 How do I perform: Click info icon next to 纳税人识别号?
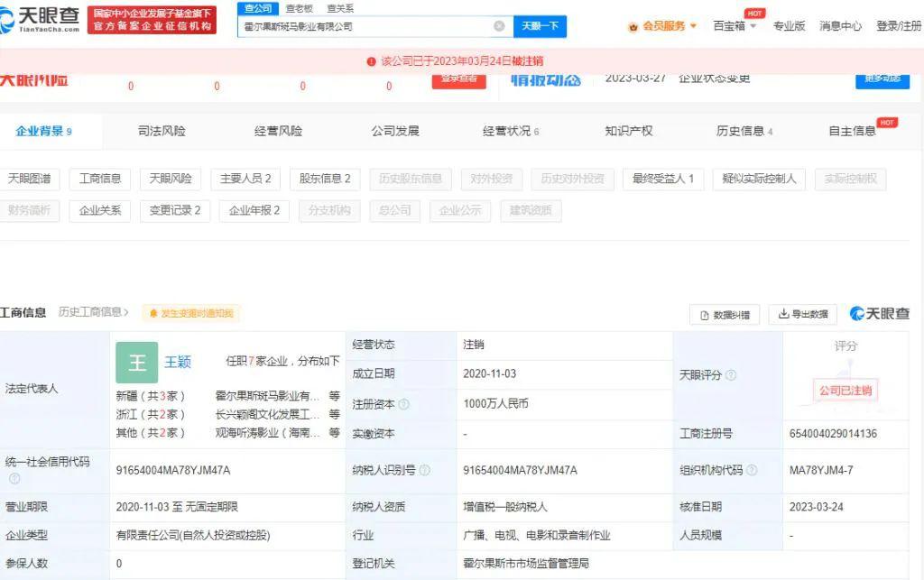tap(425, 470)
